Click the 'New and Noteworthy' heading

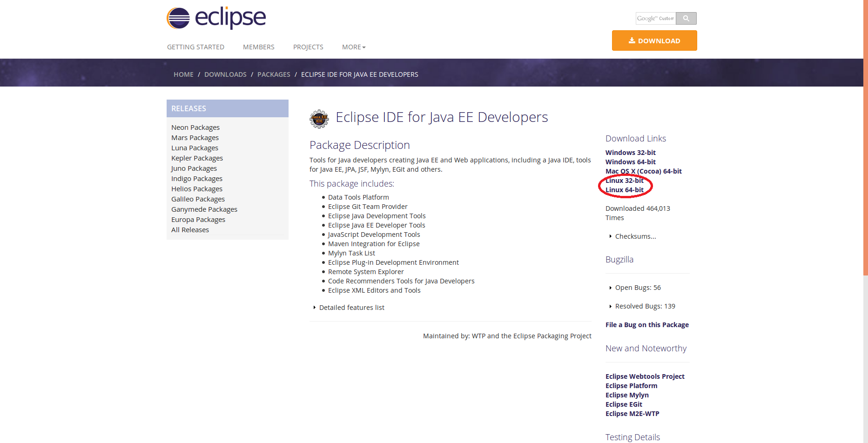646,349
